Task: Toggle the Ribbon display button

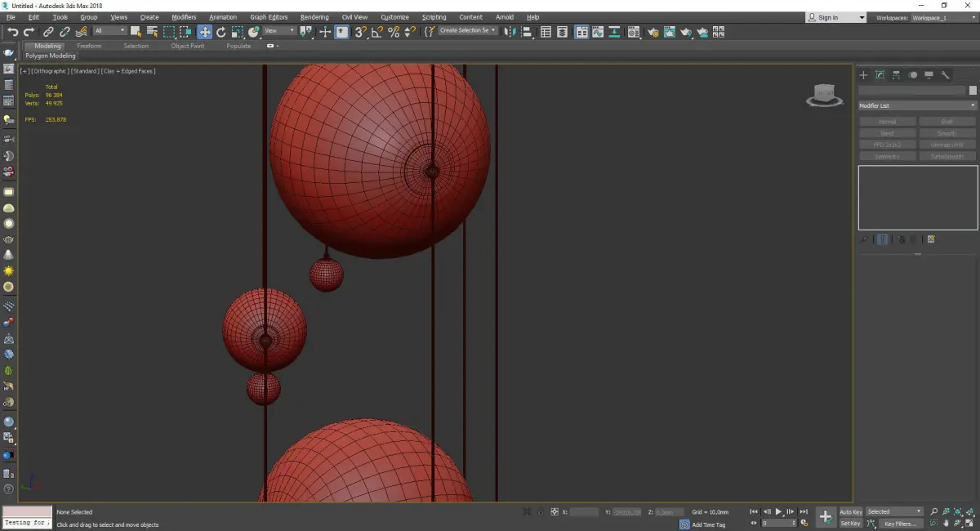Action: tap(581, 32)
